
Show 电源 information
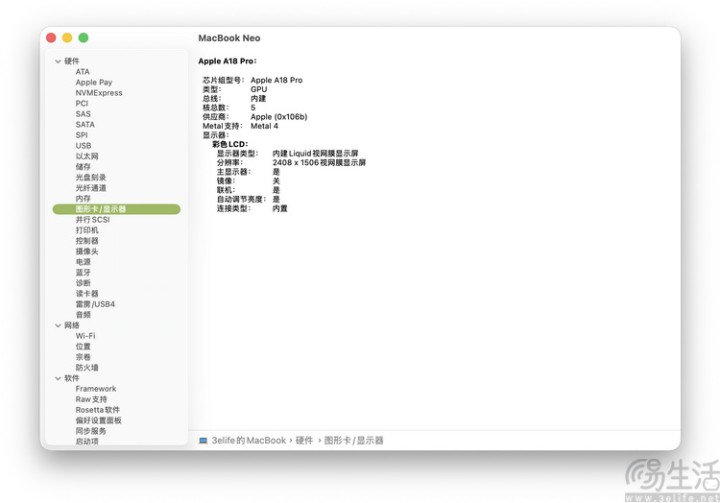click(x=83, y=262)
